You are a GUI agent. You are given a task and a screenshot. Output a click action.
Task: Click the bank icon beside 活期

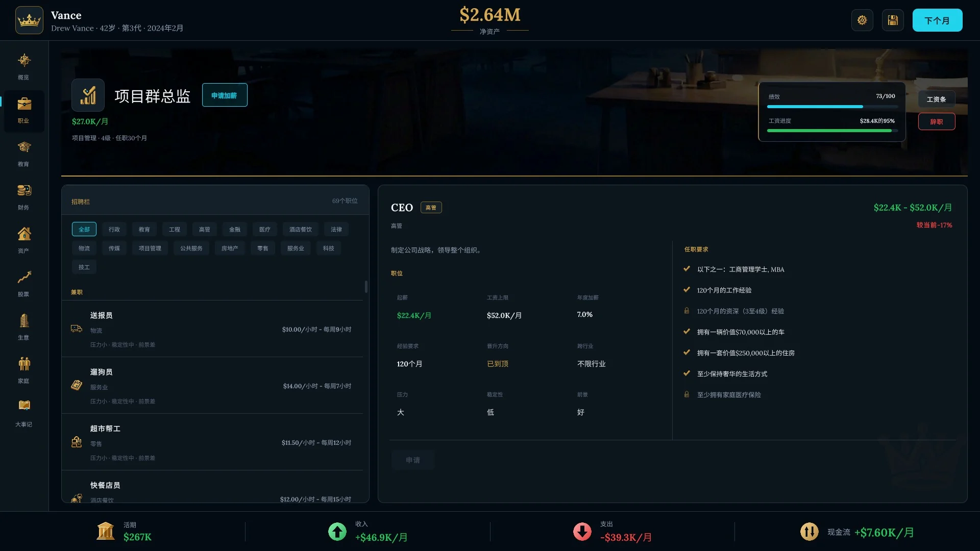coord(106,531)
